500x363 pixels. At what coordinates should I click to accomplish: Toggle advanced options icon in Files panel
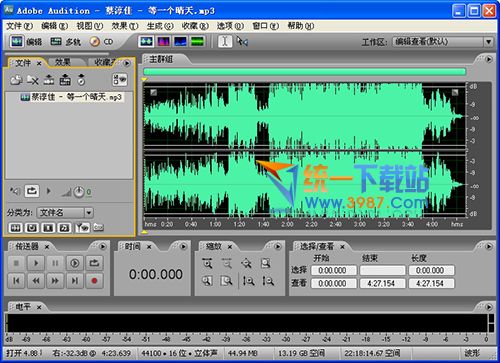coord(120,80)
